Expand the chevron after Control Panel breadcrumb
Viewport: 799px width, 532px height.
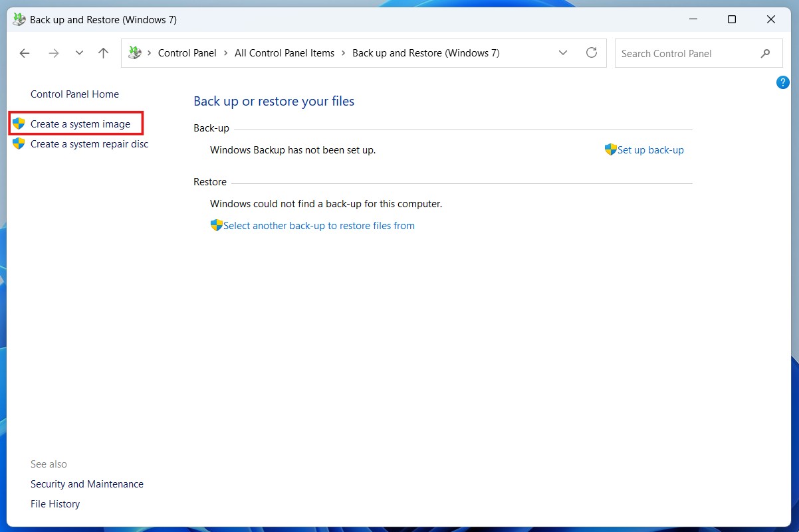[226, 53]
